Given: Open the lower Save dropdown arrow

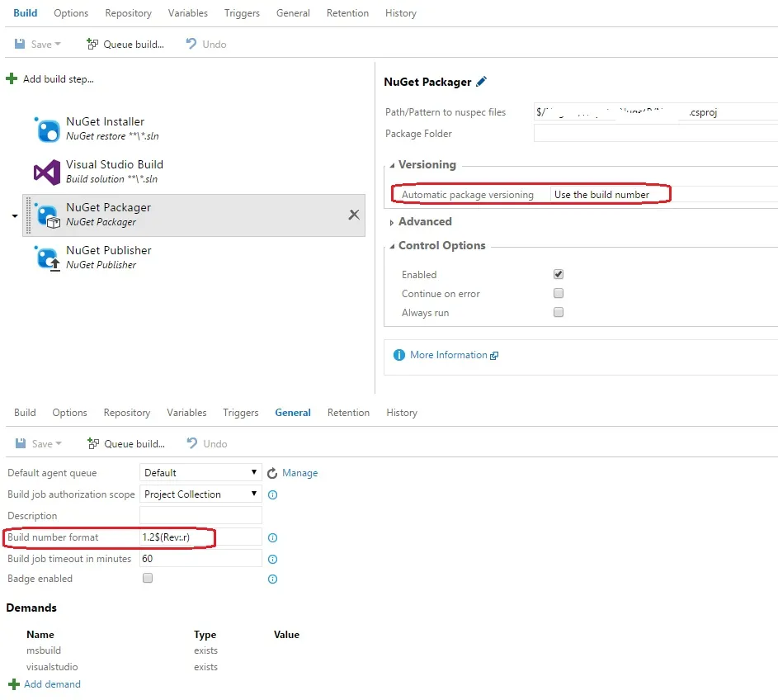Looking at the screenshot, I should [x=59, y=443].
